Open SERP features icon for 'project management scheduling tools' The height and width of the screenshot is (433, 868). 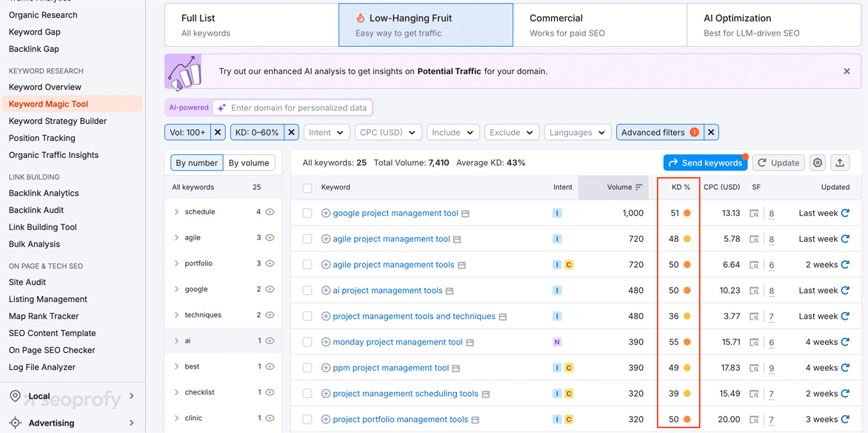[754, 394]
